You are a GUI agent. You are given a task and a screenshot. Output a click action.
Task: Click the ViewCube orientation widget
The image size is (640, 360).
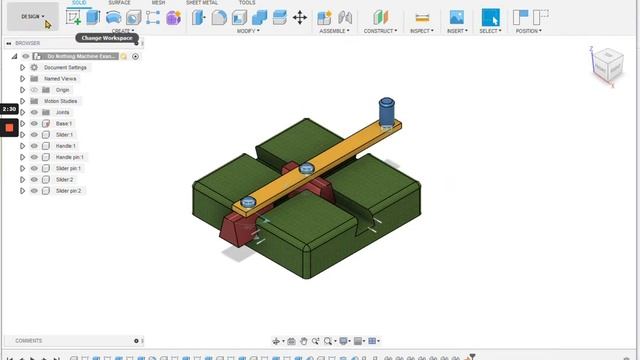click(x=607, y=66)
